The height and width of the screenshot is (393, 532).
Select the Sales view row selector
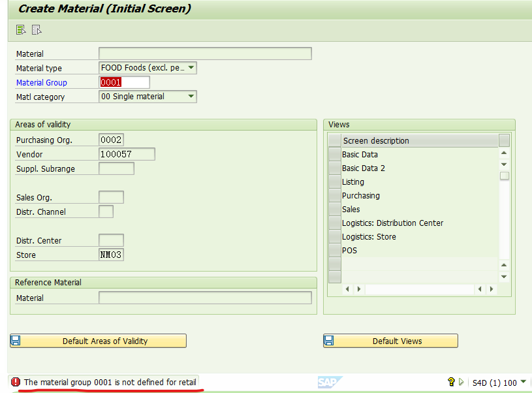click(335, 209)
